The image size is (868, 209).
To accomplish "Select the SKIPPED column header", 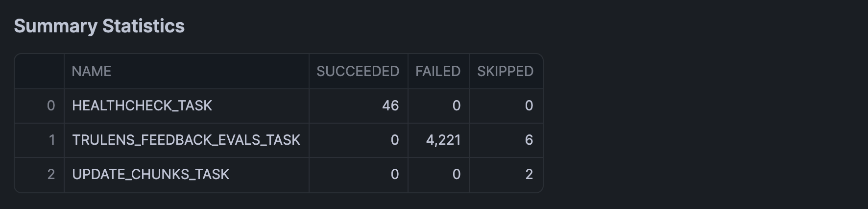I will coord(505,72).
